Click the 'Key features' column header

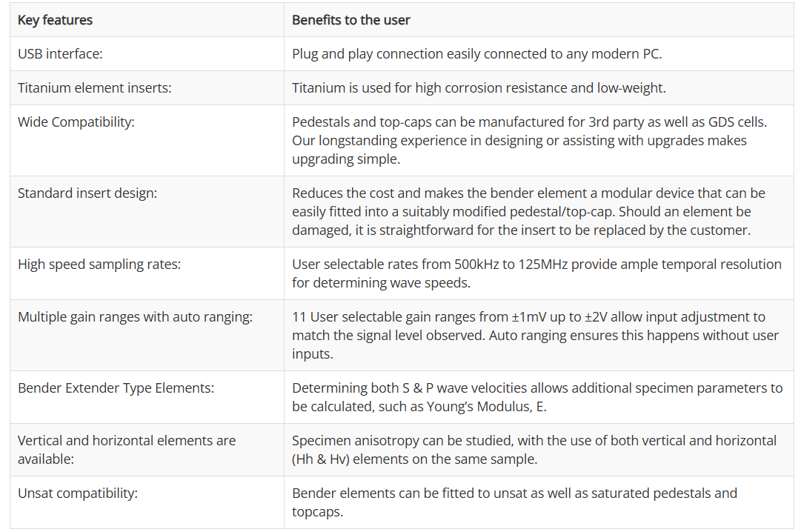tap(56, 20)
